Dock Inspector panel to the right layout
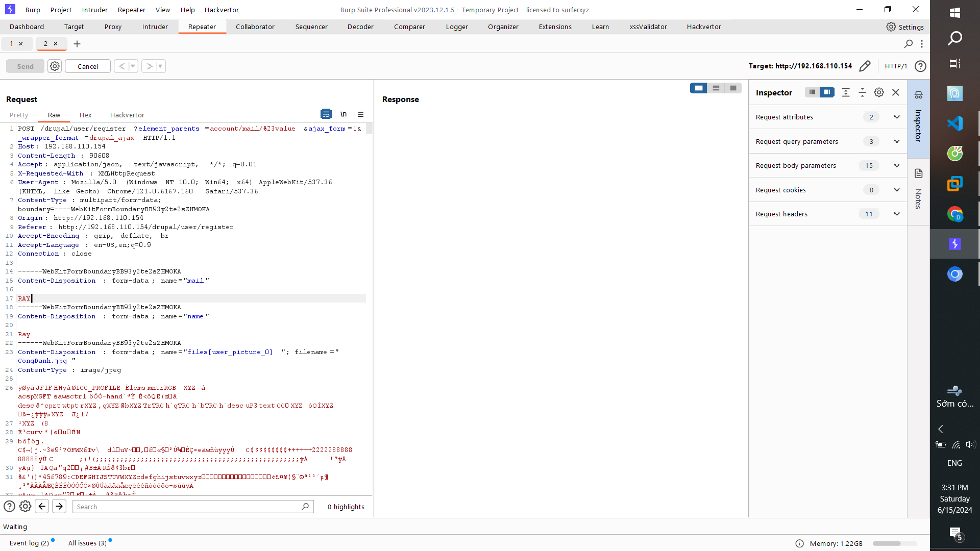Screen dimensions: 980x551 click(827, 92)
